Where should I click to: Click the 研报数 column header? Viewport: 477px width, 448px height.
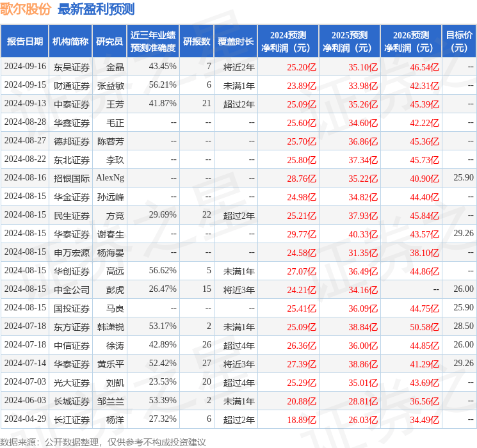pos(197,42)
